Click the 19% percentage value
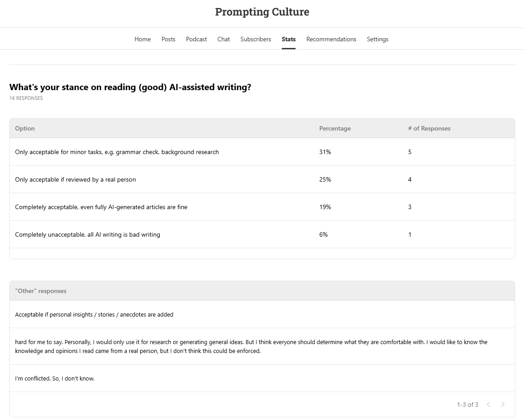The width and height of the screenshot is (525, 420). coord(325,207)
